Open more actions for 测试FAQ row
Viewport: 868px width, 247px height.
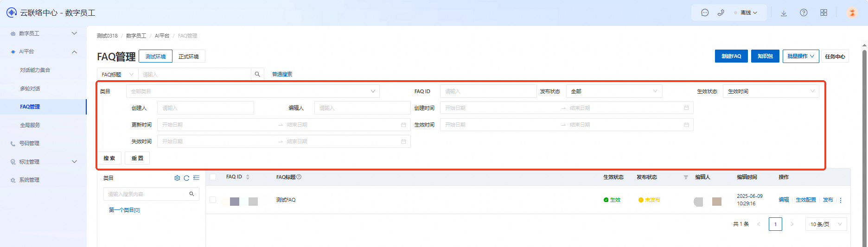click(x=841, y=200)
